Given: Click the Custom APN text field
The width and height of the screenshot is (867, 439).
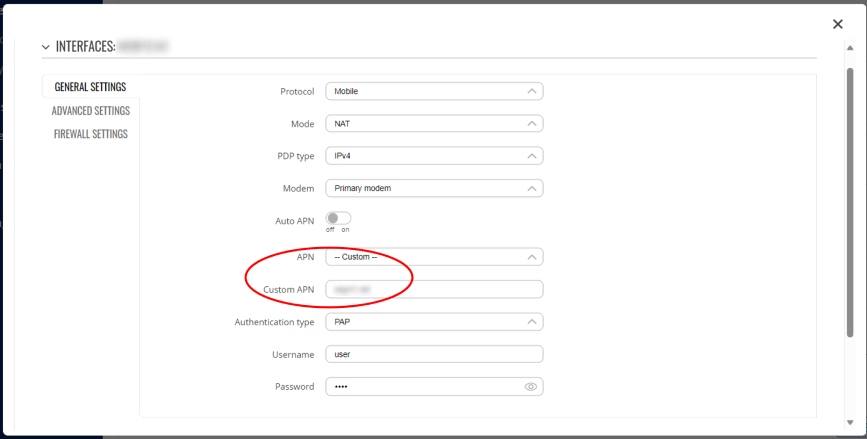Looking at the screenshot, I should (x=434, y=290).
